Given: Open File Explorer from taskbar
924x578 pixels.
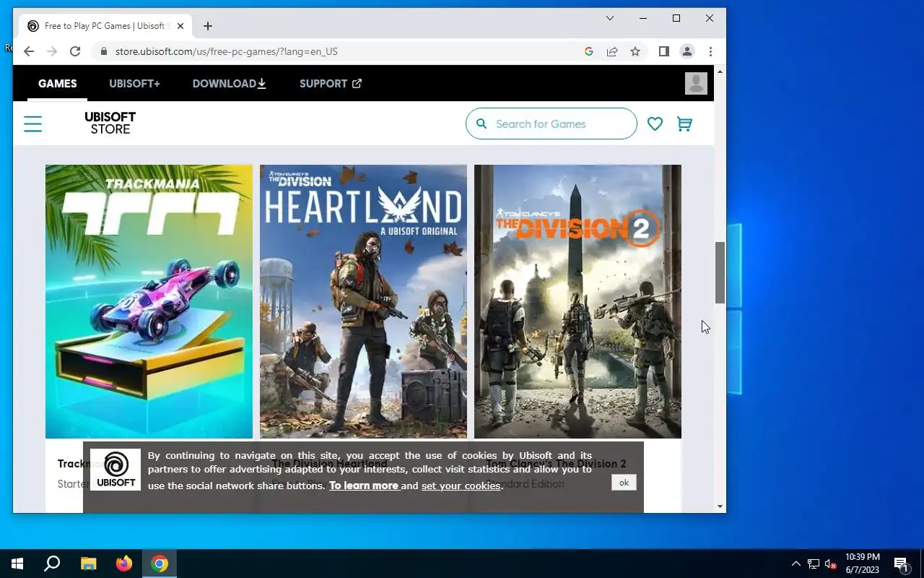Looking at the screenshot, I should pos(88,564).
